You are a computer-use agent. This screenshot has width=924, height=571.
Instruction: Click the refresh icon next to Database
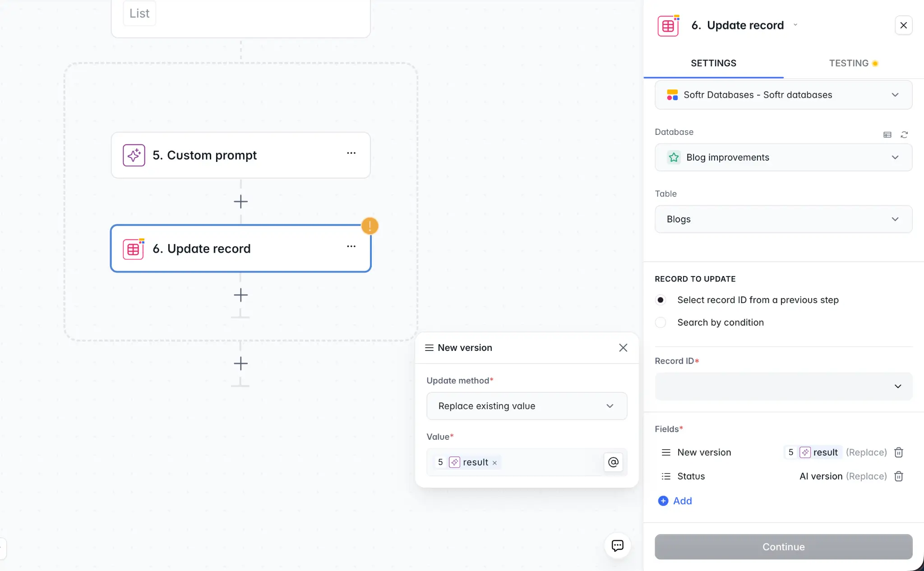904,135
